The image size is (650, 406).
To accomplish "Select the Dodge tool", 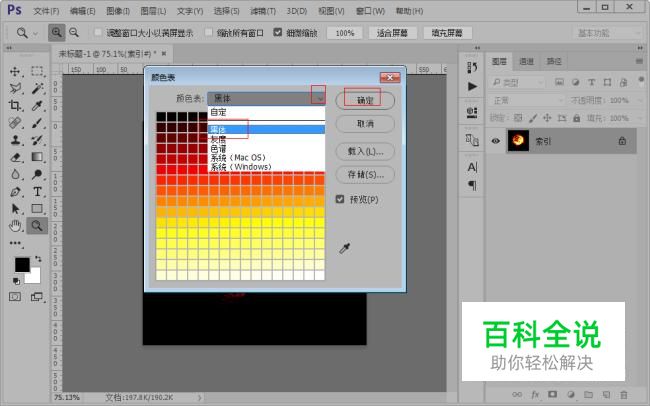I will [37, 174].
